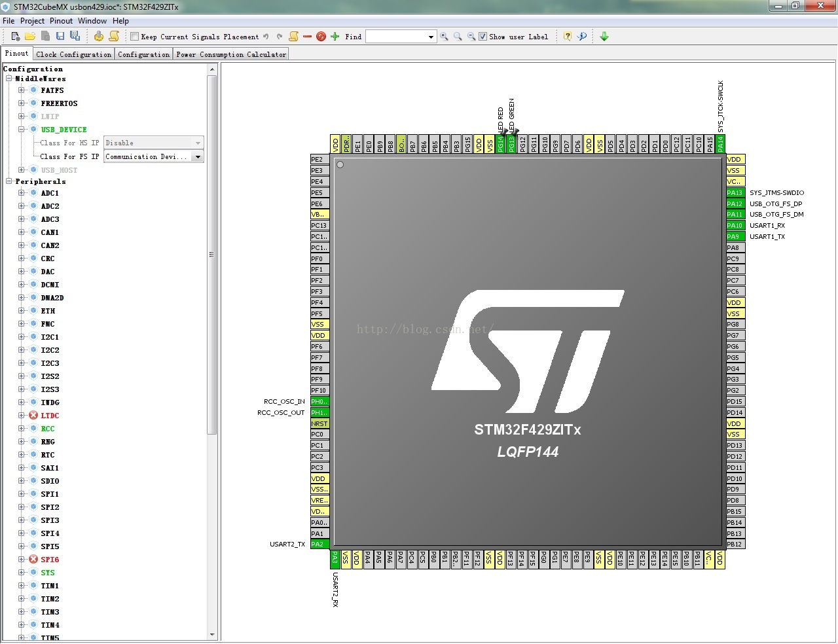
Task: Save project with the floppy disk icon
Action: tap(60, 37)
